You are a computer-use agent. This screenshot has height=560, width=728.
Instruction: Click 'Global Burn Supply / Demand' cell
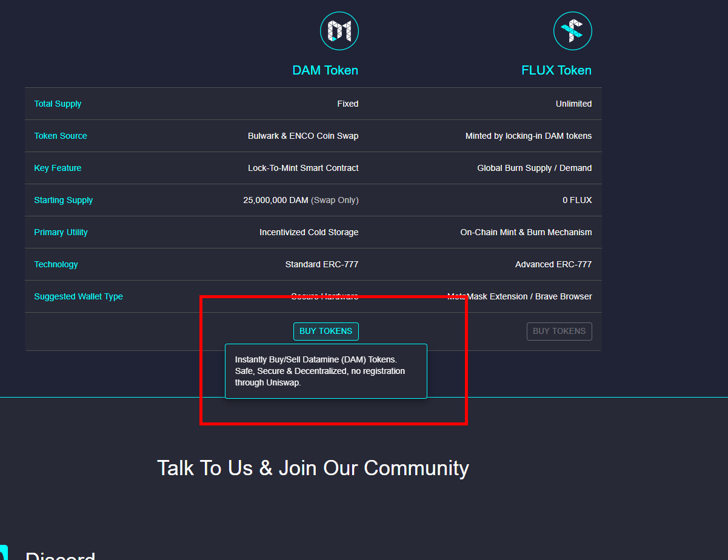535,168
